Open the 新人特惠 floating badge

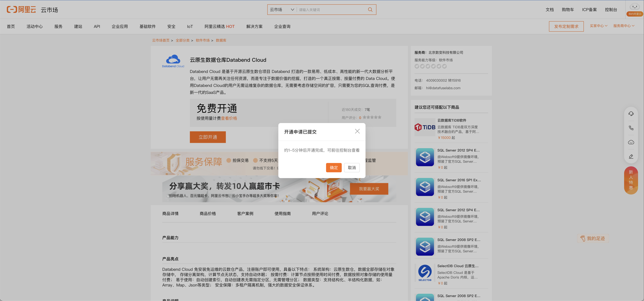pyautogui.click(x=631, y=180)
